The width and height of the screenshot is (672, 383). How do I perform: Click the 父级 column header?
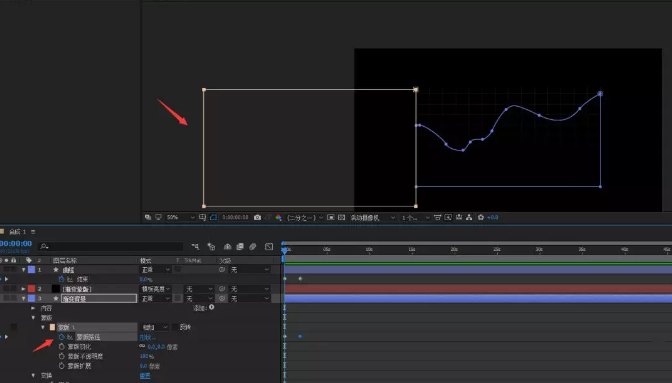coord(225,260)
